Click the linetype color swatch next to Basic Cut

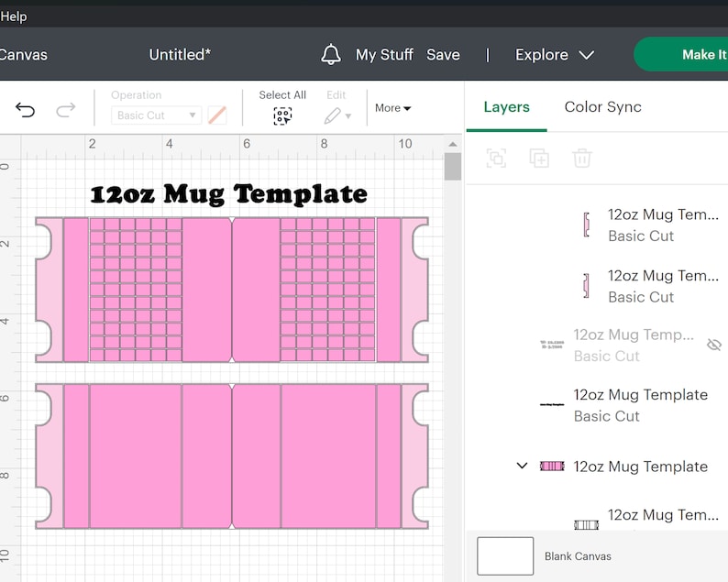pyautogui.click(x=217, y=115)
